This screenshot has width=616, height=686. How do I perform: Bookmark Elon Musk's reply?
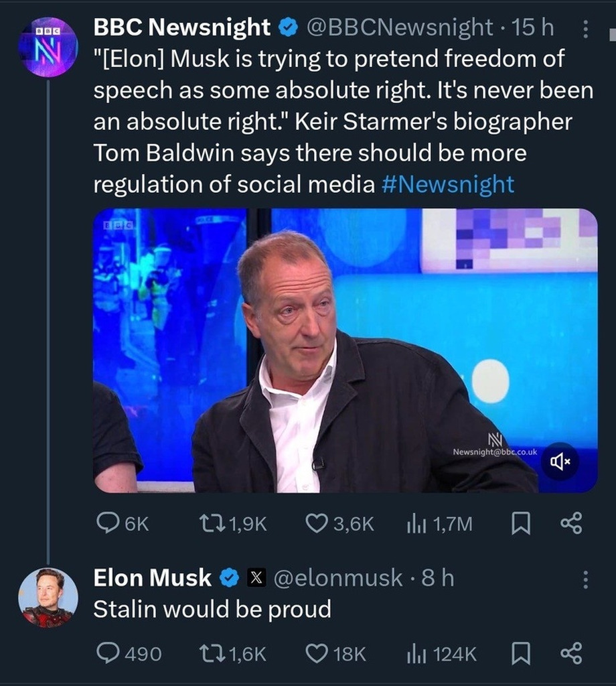tap(520, 653)
